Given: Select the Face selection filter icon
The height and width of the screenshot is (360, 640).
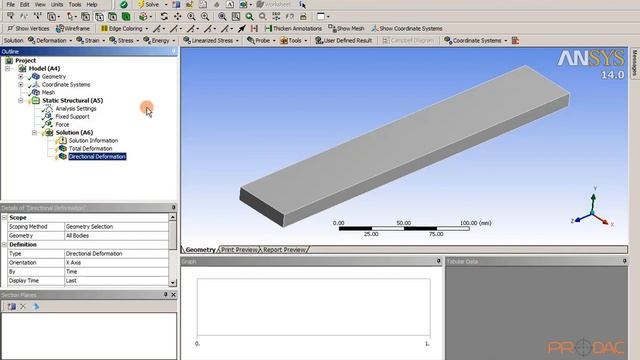Looking at the screenshot, I should click(112, 16).
